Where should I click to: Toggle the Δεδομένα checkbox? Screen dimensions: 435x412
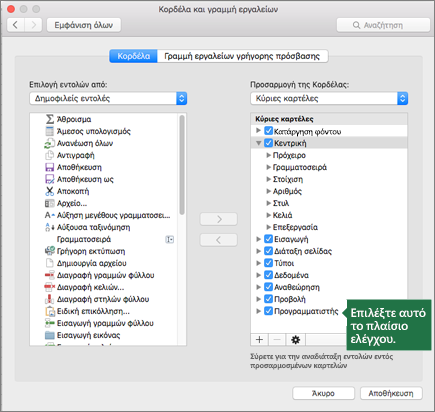268,275
